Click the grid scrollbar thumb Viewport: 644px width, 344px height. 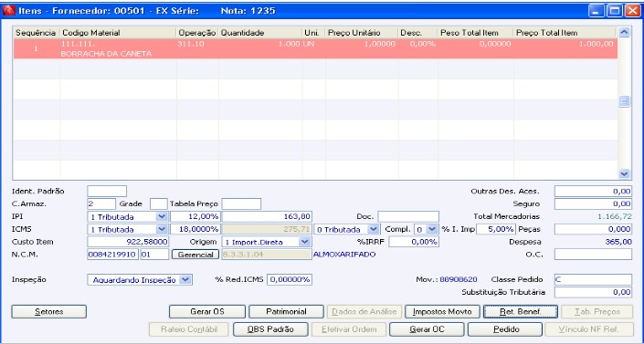[624, 101]
